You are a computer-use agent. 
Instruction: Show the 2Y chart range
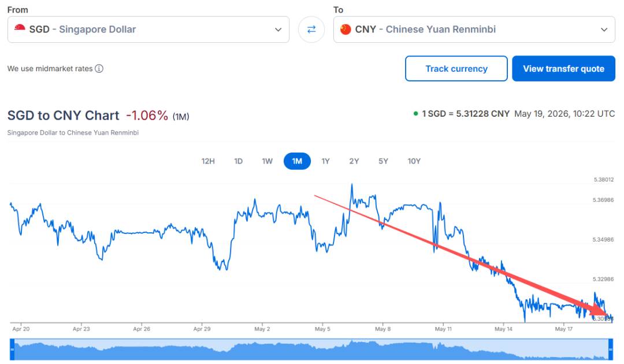click(354, 161)
